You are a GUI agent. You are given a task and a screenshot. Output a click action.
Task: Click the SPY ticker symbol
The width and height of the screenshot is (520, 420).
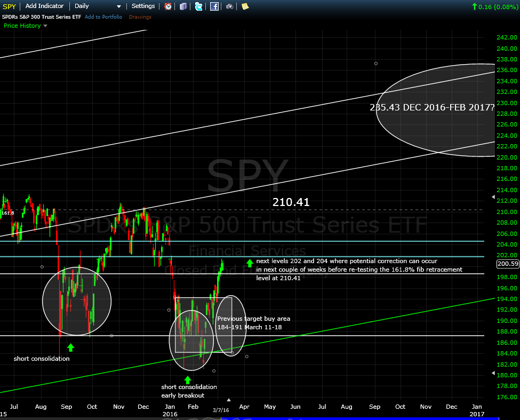click(9, 6)
